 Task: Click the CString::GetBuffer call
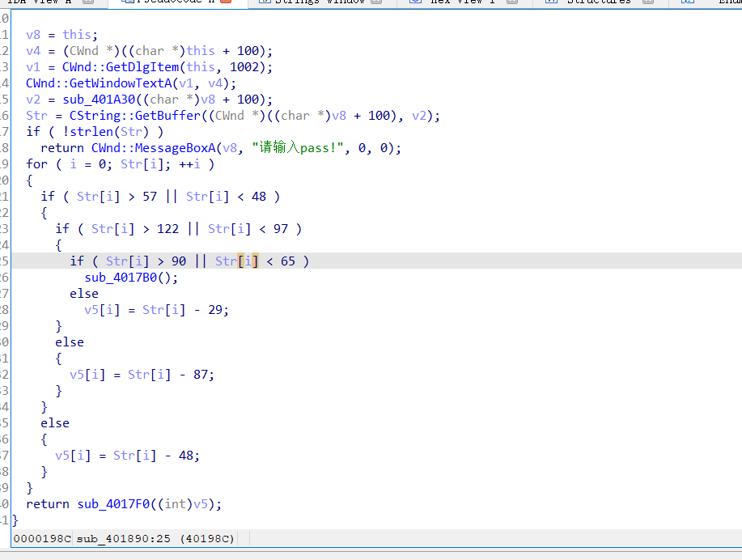click(135, 116)
